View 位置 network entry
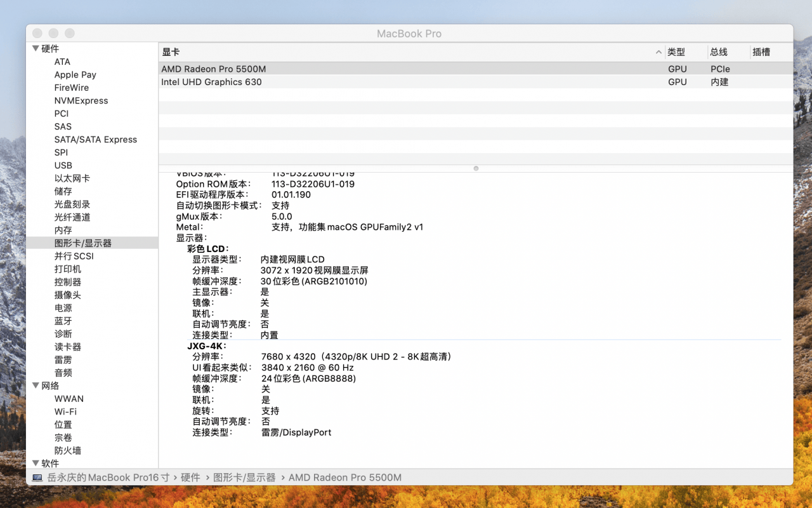 63,425
